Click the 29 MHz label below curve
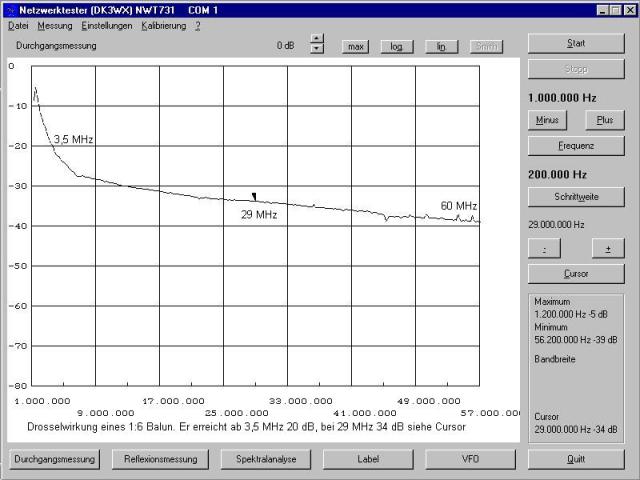 coord(259,215)
